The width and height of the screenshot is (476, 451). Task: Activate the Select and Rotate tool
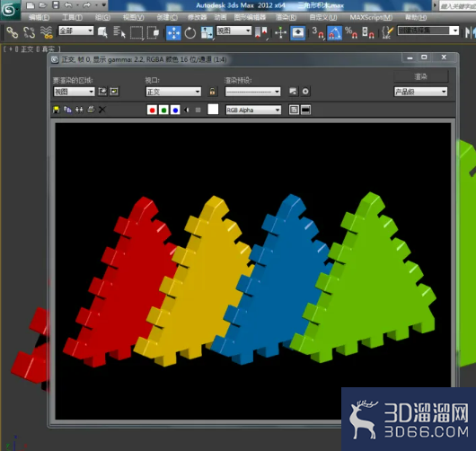190,33
